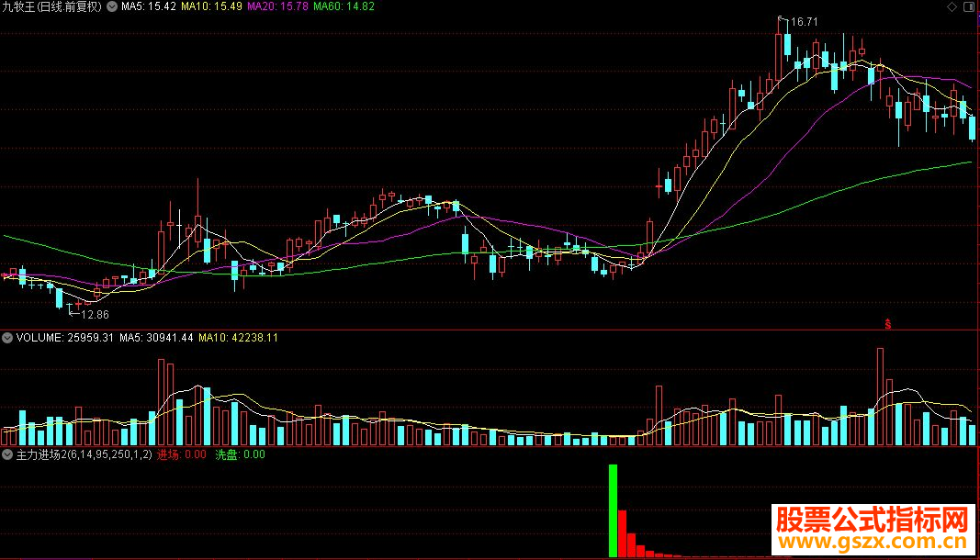980x560 pixels.
Task: Select the 九牧王(日线.前复权) title text
Action: [51, 6]
